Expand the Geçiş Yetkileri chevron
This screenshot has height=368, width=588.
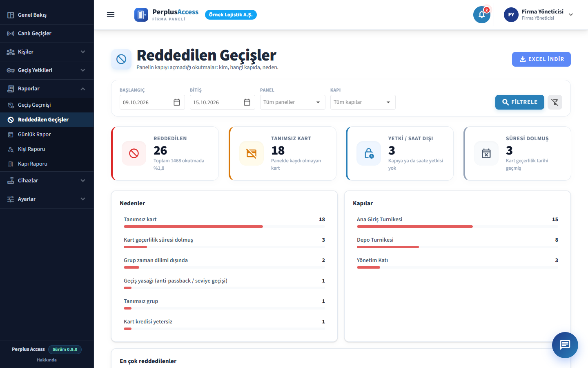pos(83,70)
